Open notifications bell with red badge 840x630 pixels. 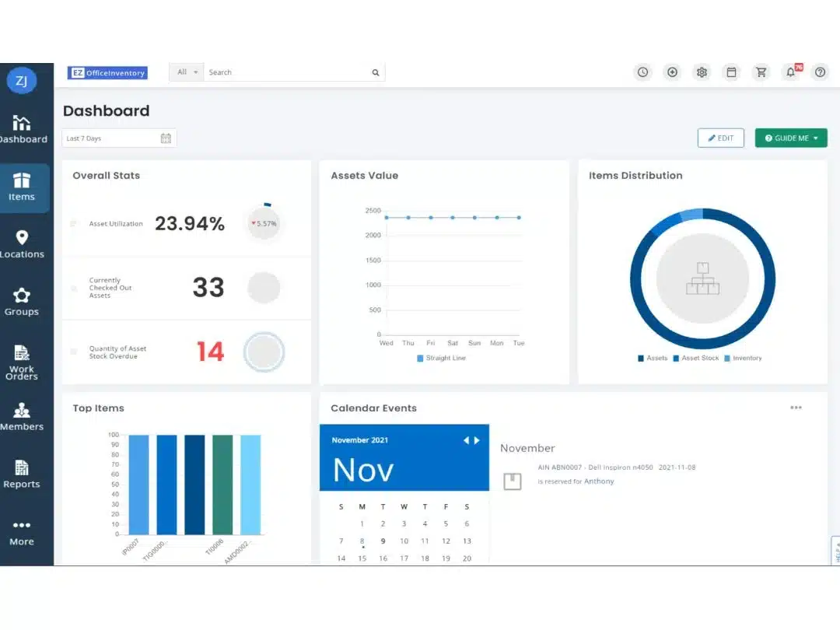(x=791, y=72)
